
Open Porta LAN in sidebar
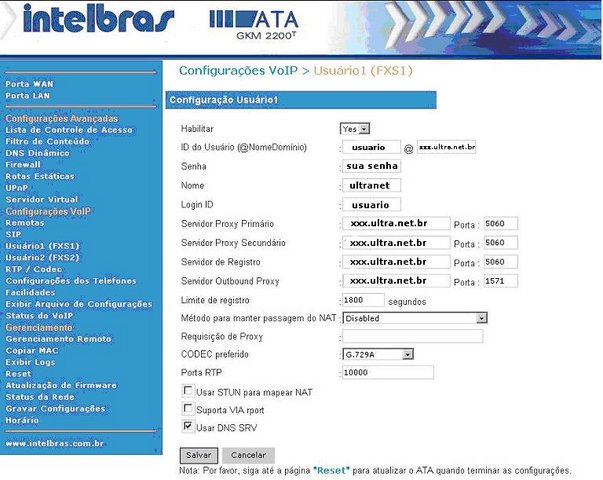[28, 95]
